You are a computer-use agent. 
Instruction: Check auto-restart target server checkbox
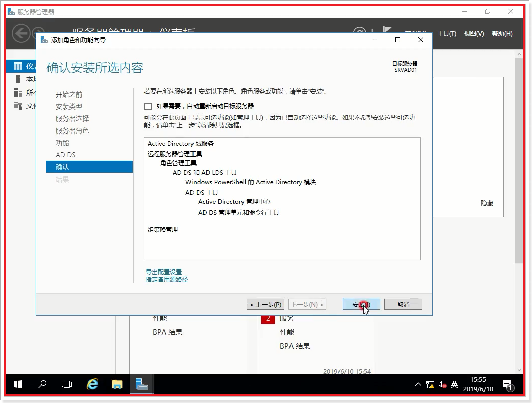148,106
